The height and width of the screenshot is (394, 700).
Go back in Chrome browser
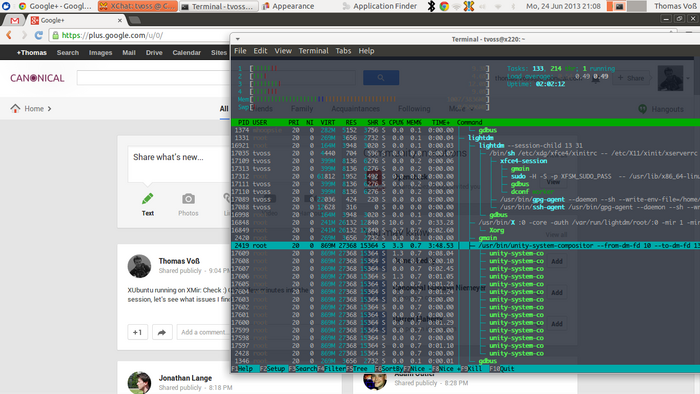click(9, 35)
